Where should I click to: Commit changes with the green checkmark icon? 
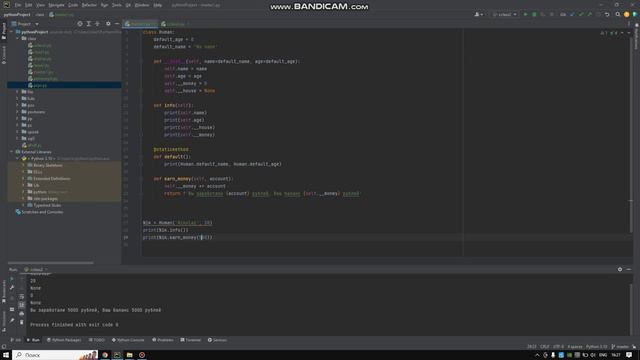point(581,14)
